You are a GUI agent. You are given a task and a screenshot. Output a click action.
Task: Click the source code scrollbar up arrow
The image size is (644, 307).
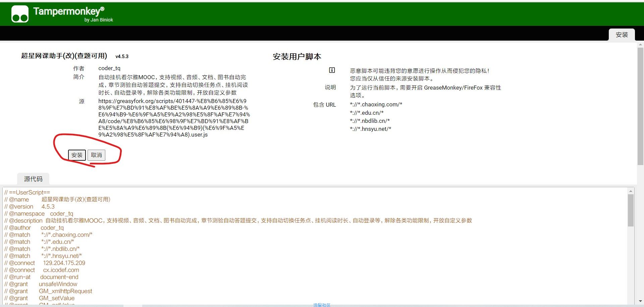point(631,191)
